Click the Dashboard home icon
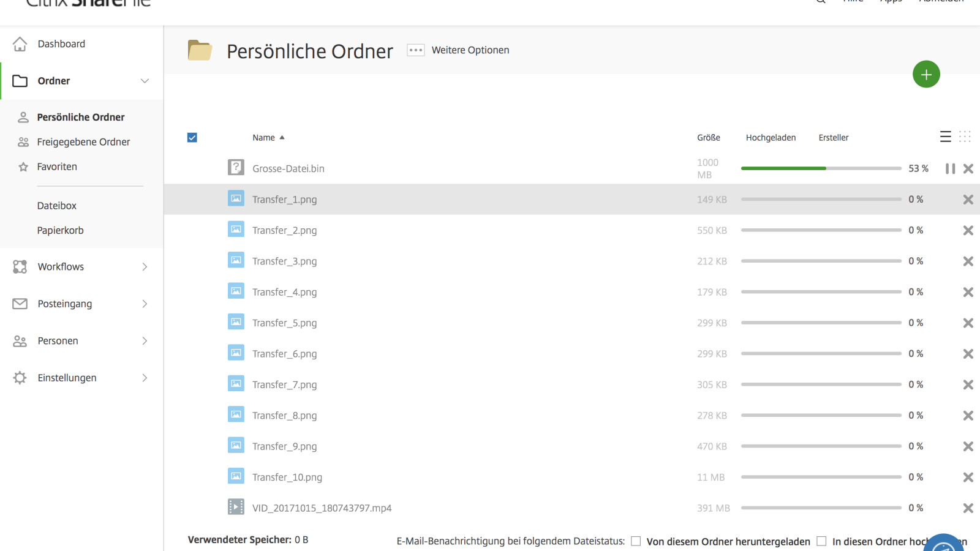Viewport: 980px width, 551px height. click(x=20, y=44)
